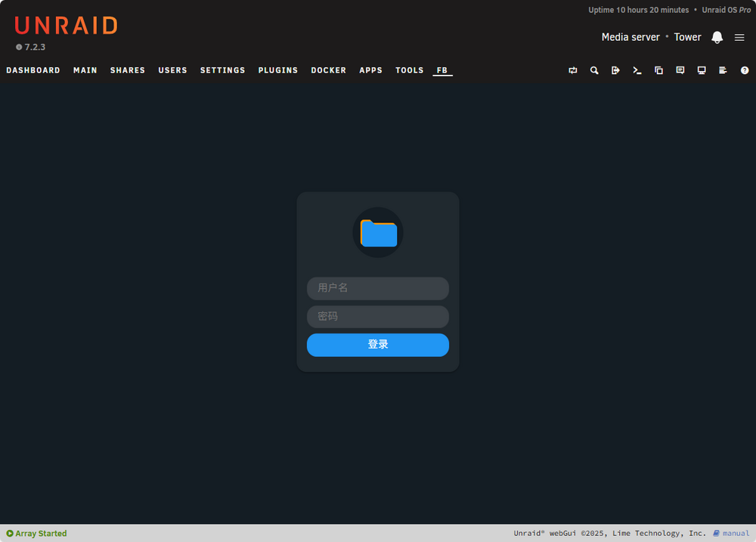756x542 pixels.
Task: Click the help question-mark icon
Action: (745, 70)
